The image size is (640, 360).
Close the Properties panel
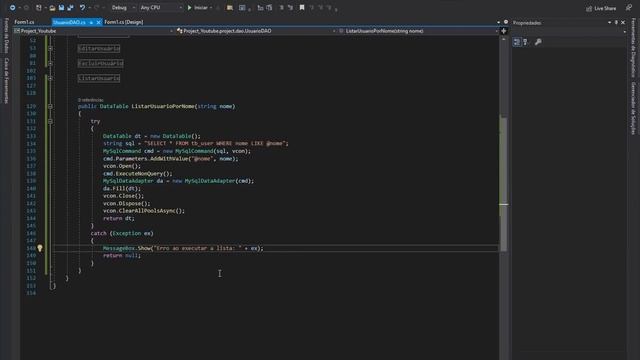point(623,22)
